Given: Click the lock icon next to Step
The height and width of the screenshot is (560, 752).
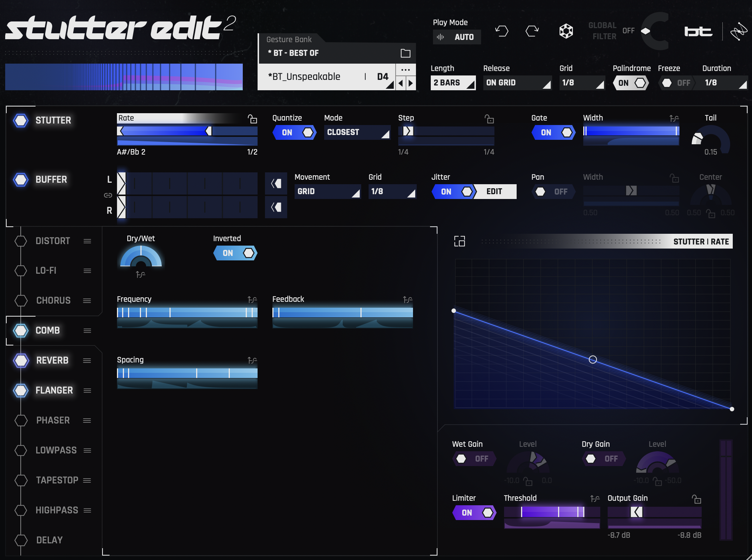Looking at the screenshot, I should click(x=489, y=119).
